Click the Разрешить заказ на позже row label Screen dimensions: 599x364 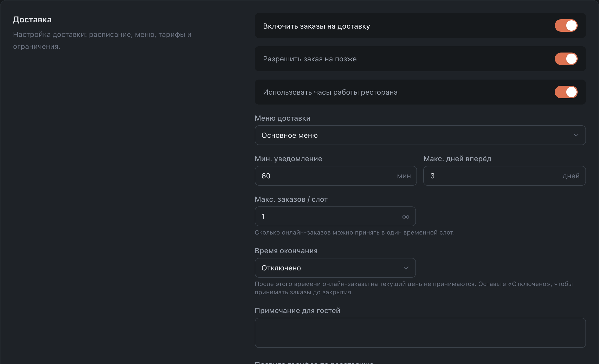(310, 59)
